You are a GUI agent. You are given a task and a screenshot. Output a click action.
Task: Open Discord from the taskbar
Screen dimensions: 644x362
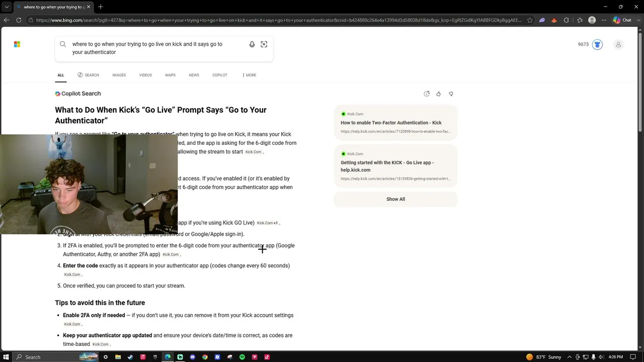193,357
